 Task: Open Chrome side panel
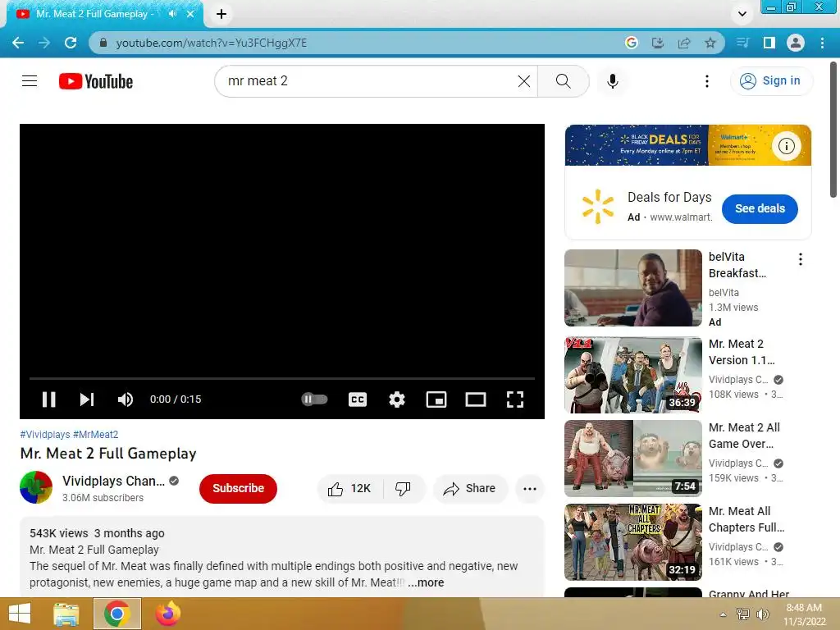coord(769,43)
